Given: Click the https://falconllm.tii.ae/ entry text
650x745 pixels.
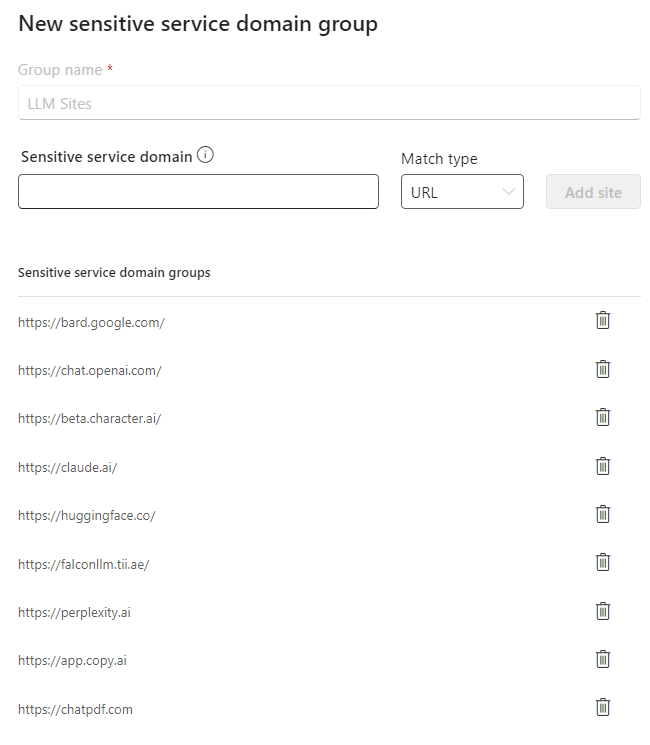Looking at the screenshot, I should pos(83,564).
